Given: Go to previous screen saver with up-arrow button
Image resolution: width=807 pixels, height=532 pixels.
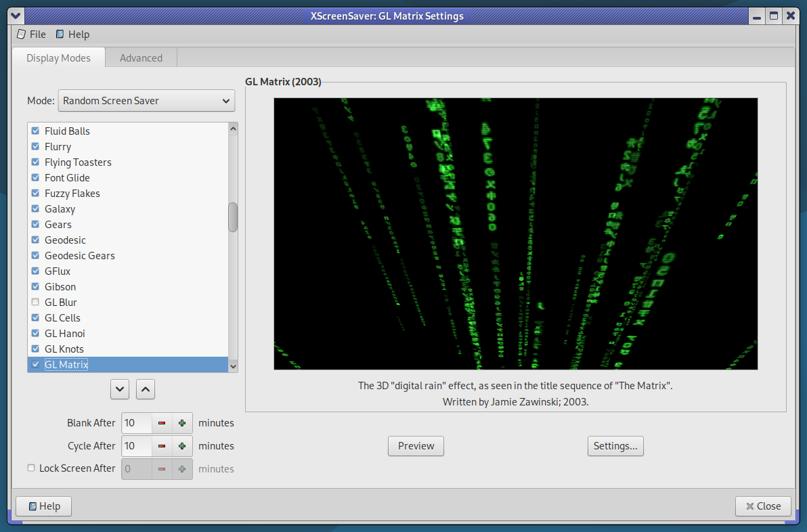Looking at the screenshot, I should tap(146, 389).
